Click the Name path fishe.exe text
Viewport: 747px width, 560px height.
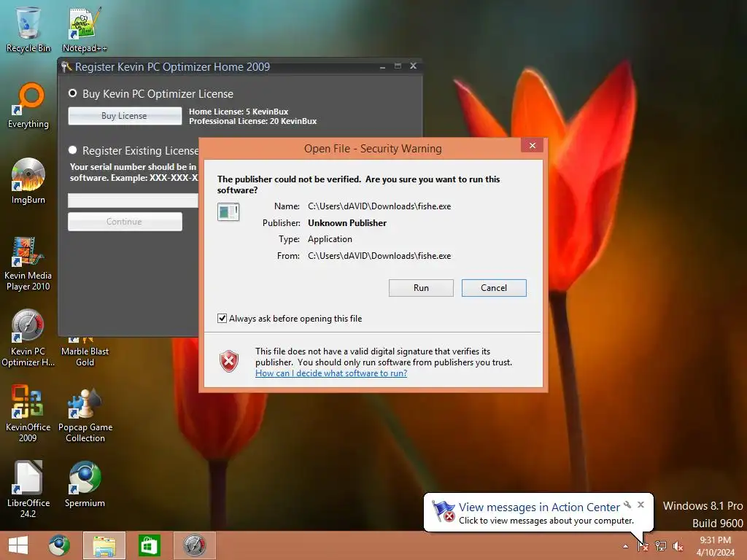(x=379, y=206)
